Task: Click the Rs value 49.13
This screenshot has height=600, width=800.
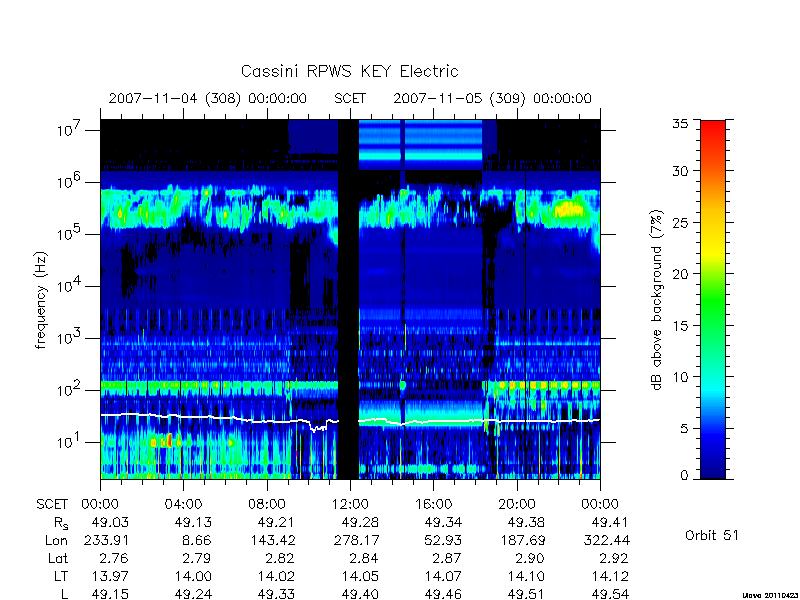Action: point(193,522)
